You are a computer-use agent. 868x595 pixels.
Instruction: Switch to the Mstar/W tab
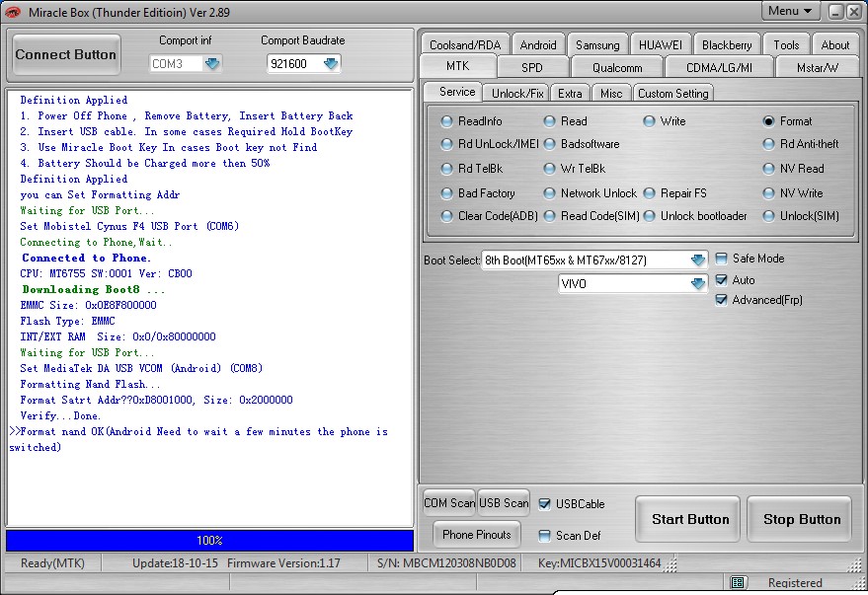pyautogui.click(x=818, y=67)
